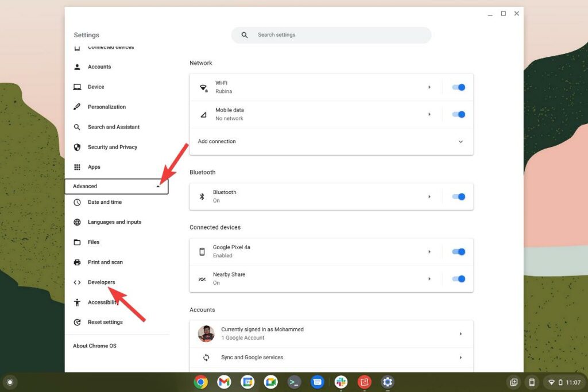Click the Wi-Fi signal icon beside Rubina

click(x=203, y=86)
